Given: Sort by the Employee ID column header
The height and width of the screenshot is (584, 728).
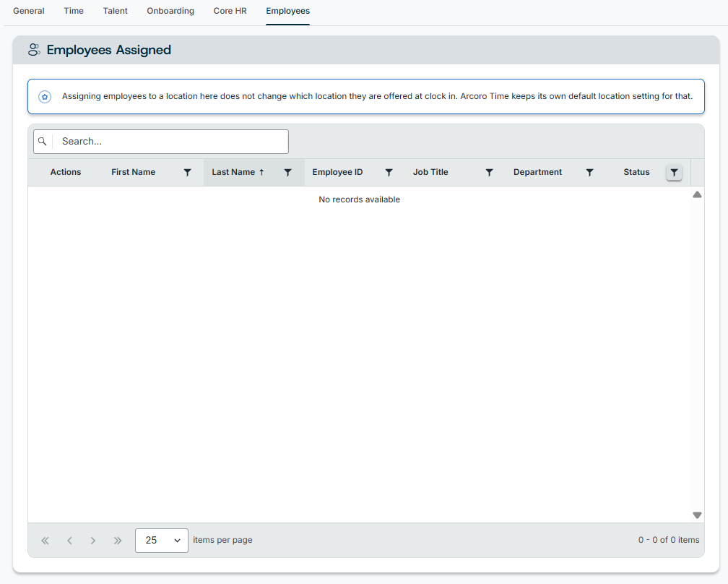Looking at the screenshot, I should [337, 172].
